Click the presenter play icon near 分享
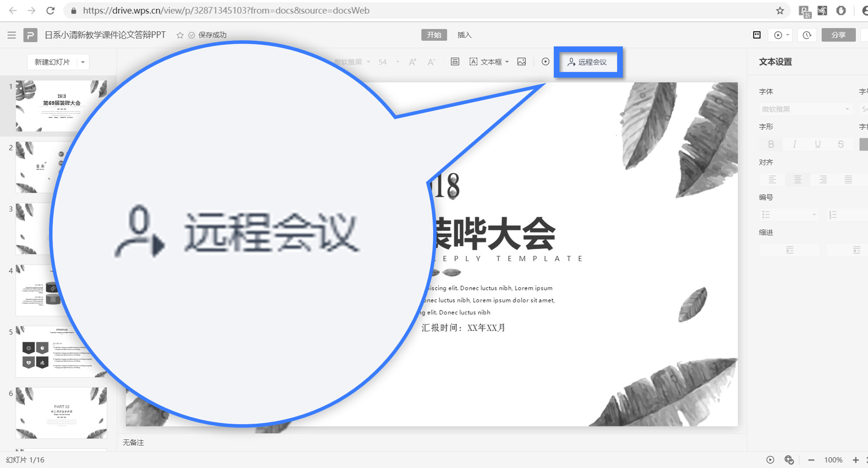This screenshot has width=868, height=468. 779,35
